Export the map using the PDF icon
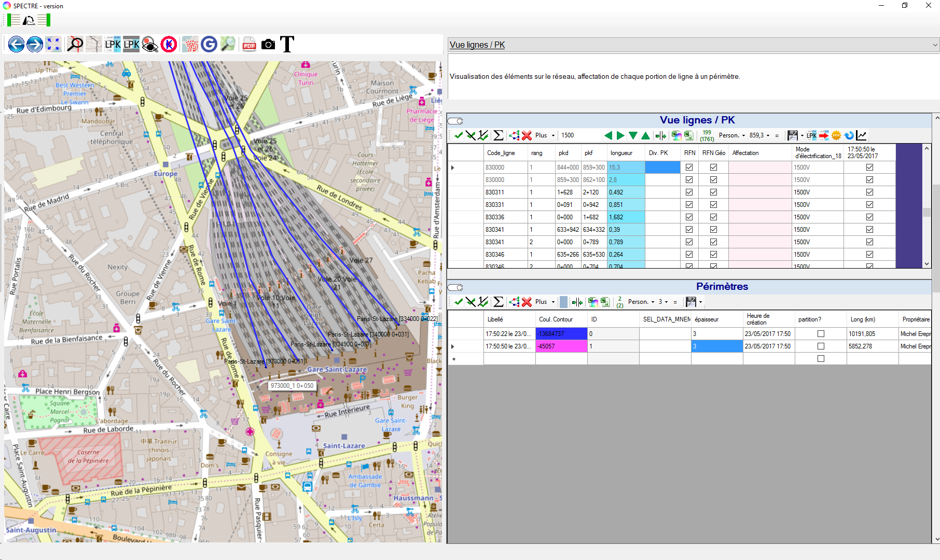Viewport: 940px width, 560px height. (249, 45)
